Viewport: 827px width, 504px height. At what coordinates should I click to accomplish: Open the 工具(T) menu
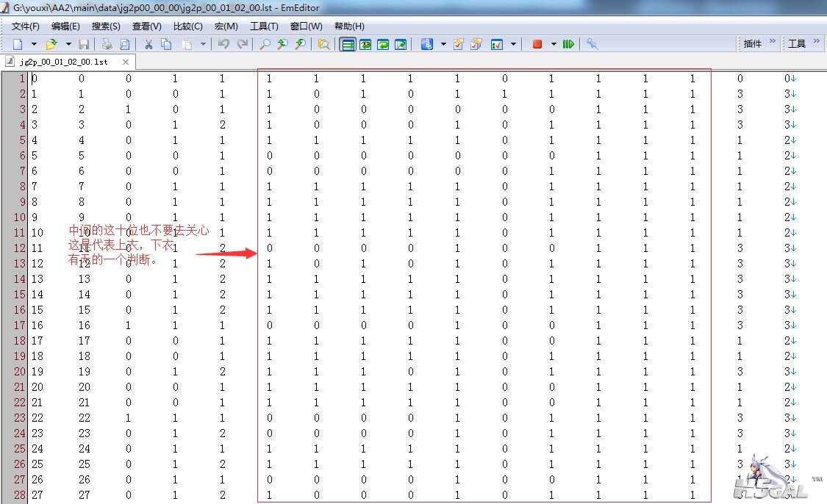tap(264, 26)
